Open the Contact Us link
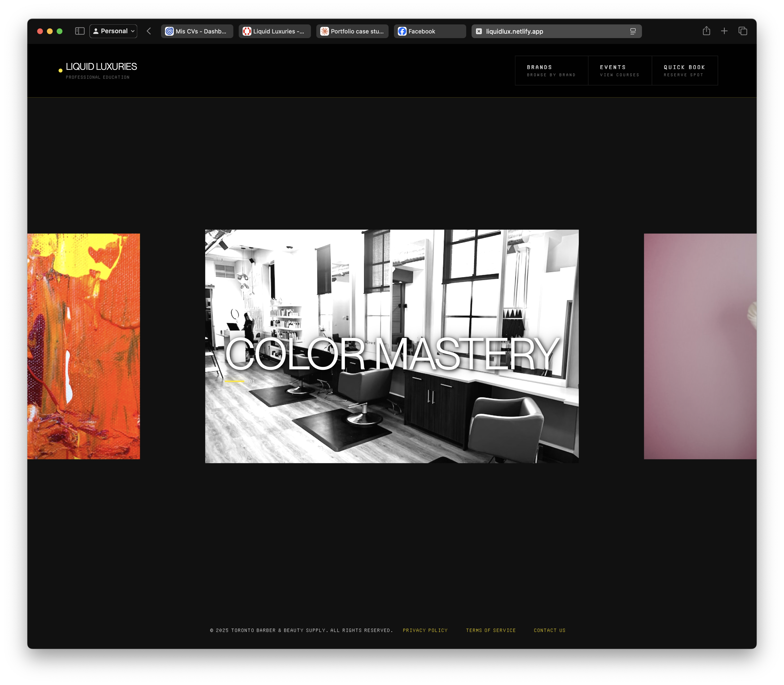This screenshot has width=784, height=685. [x=549, y=630]
